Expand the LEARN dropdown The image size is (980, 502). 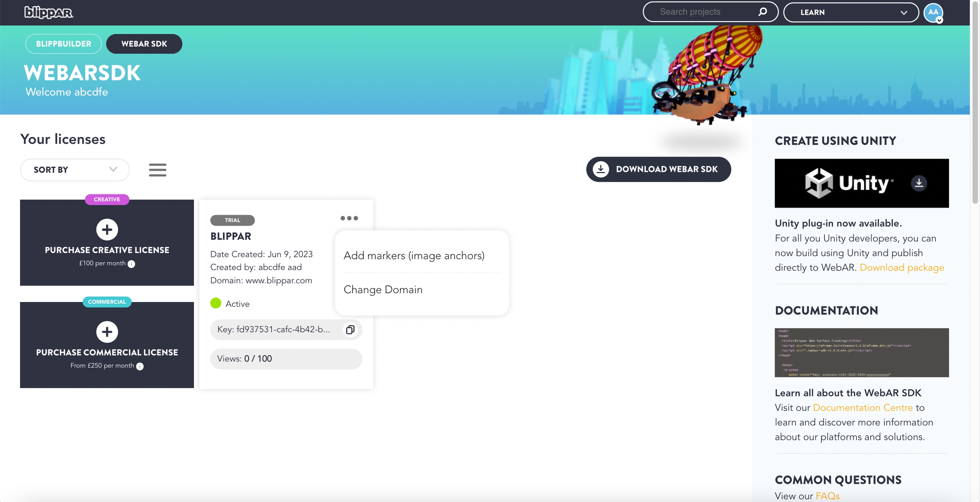851,12
